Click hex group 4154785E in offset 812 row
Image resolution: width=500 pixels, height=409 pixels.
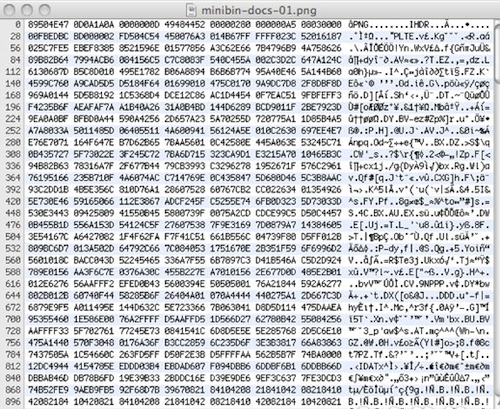(x=94, y=366)
